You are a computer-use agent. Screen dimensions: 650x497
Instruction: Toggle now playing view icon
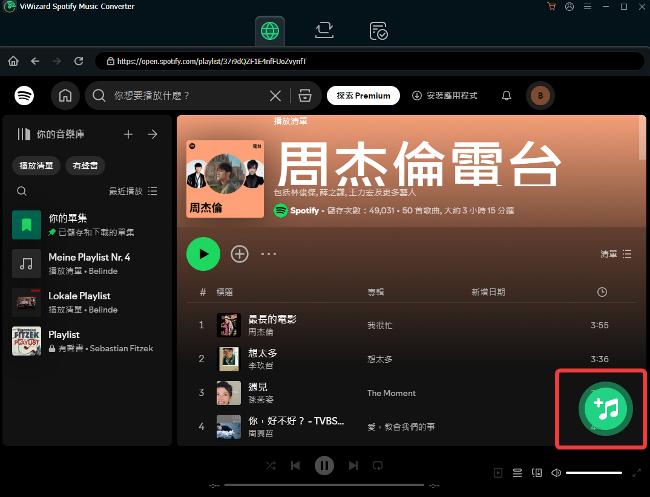498,473
